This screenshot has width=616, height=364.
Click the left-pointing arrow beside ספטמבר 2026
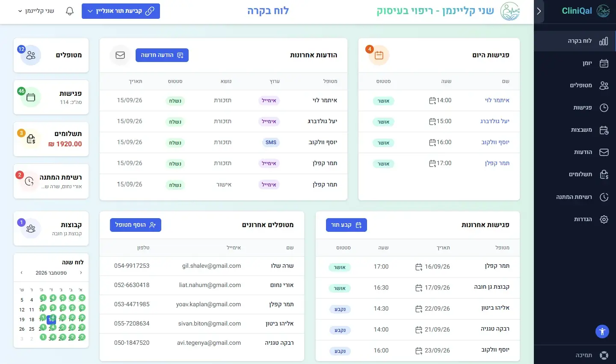tap(21, 272)
